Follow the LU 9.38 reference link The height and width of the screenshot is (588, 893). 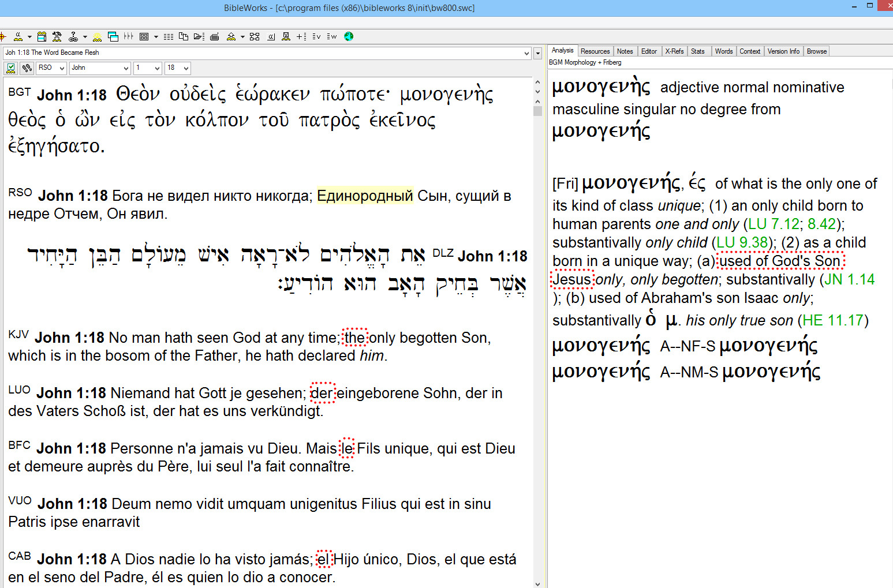pos(742,242)
